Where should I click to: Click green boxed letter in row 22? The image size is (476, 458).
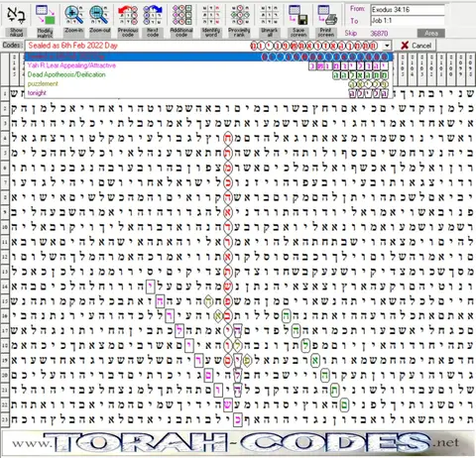click(x=344, y=404)
